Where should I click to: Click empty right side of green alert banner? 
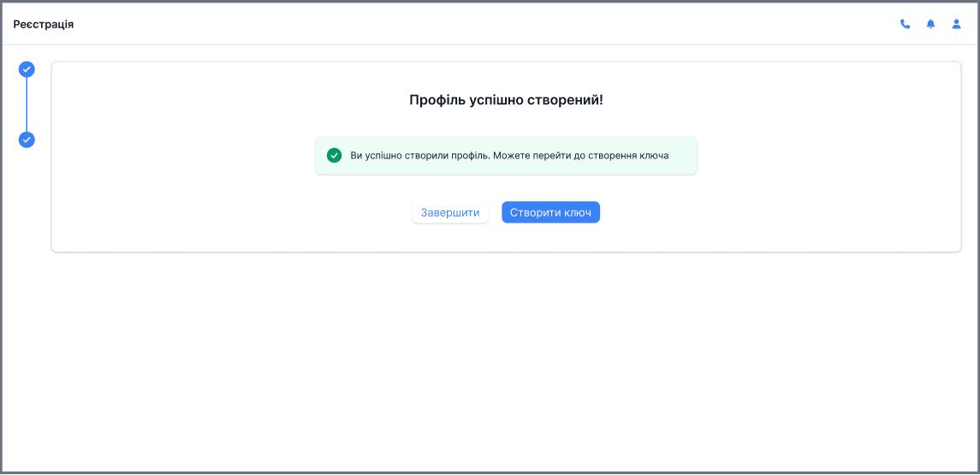[x=683, y=156]
